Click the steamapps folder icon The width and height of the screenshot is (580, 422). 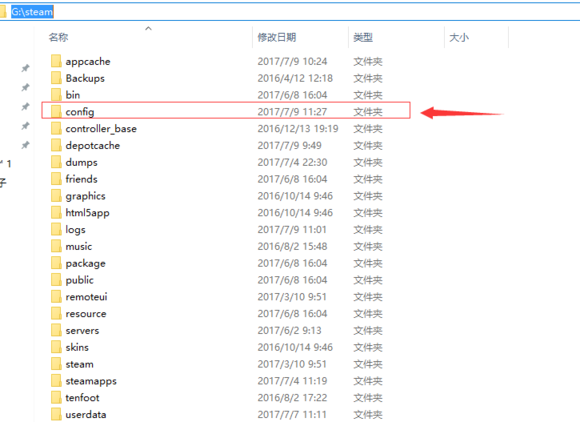[56, 381]
